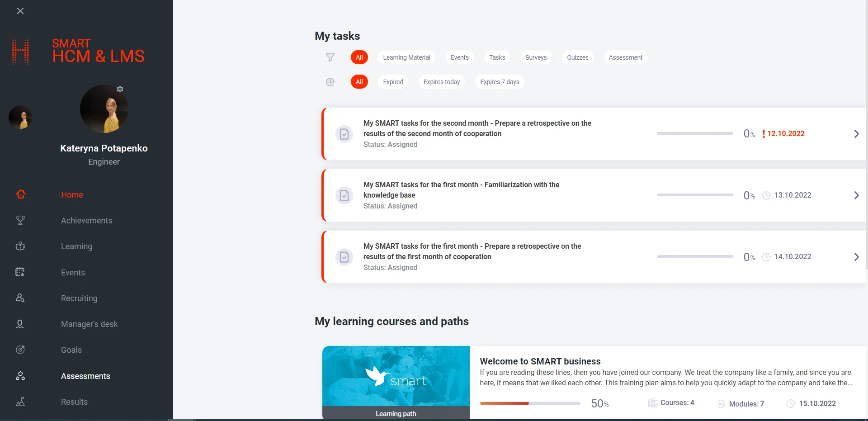The height and width of the screenshot is (421, 868).
Task: Expand first month retrospective task chevron
Action: point(856,257)
